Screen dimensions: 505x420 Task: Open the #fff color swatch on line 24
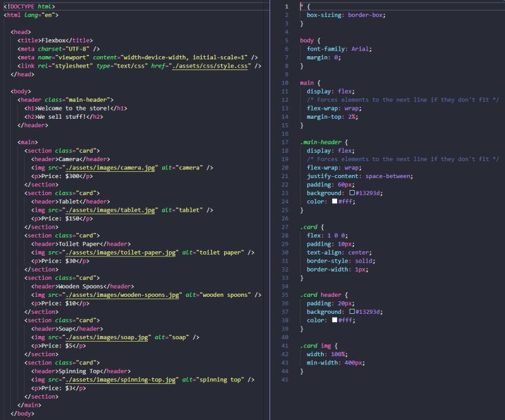[x=335, y=201]
